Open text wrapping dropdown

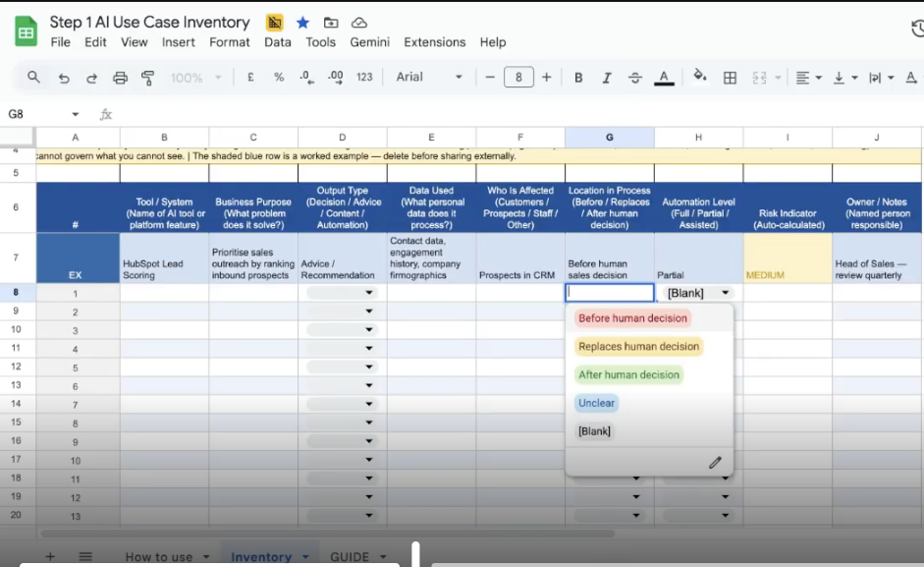[x=881, y=78]
